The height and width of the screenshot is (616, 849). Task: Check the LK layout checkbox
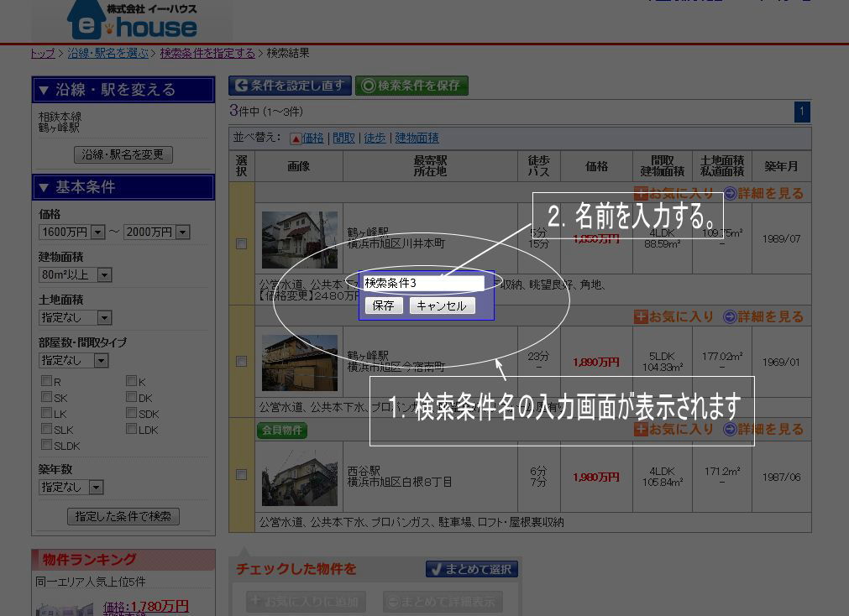click(46, 413)
